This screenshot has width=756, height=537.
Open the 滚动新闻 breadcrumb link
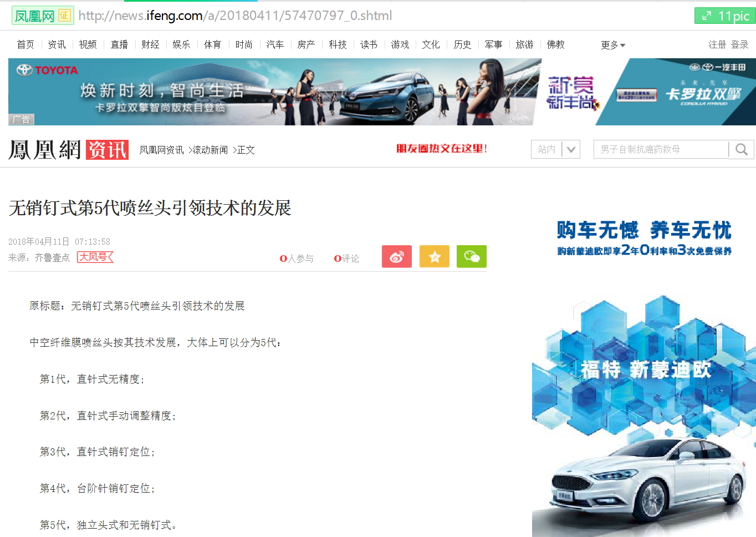[x=210, y=150]
